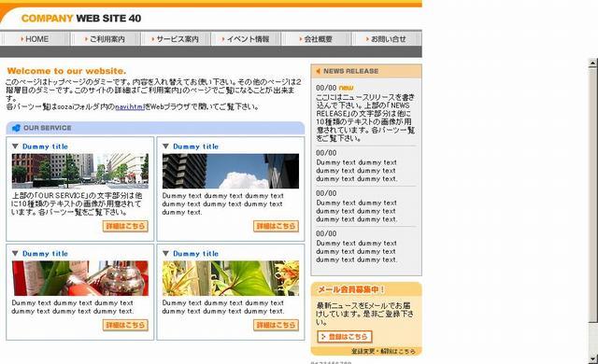Select サービス案内 in the navigation bar
The height and width of the screenshot is (364, 598).
176,39
